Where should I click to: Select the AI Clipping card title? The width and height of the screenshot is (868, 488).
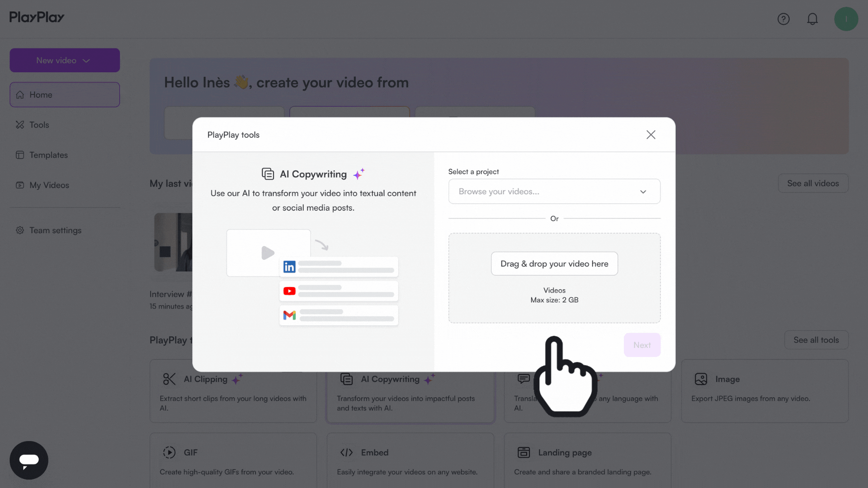(x=205, y=379)
